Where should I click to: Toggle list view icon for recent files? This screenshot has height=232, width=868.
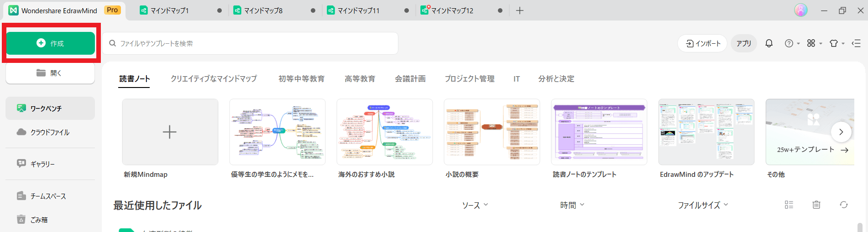[789, 205]
